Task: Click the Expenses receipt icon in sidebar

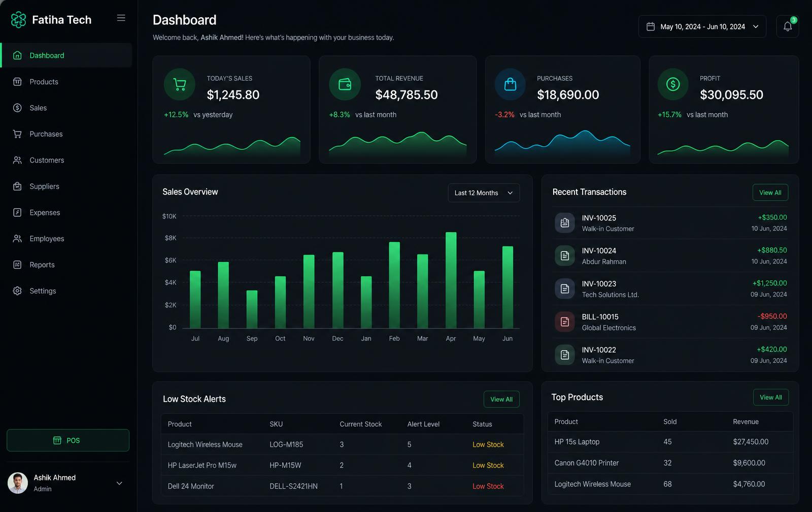Action: pyautogui.click(x=17, y=212)
